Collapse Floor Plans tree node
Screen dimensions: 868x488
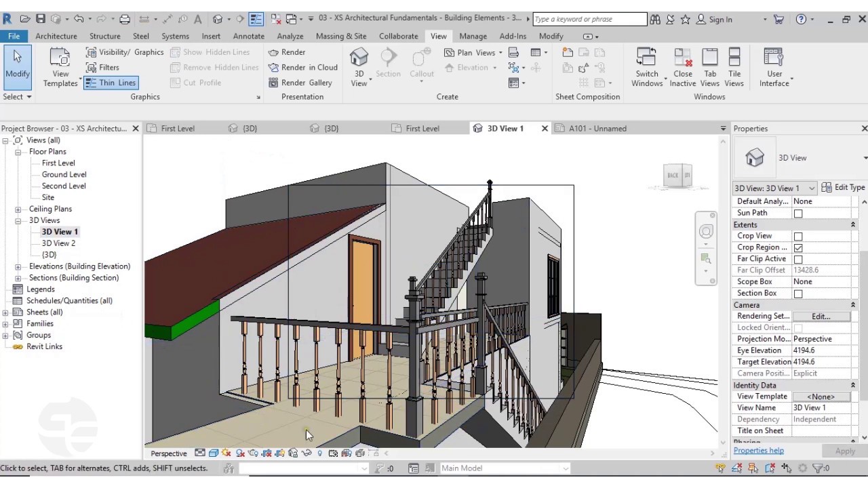[x=18, y=152]
